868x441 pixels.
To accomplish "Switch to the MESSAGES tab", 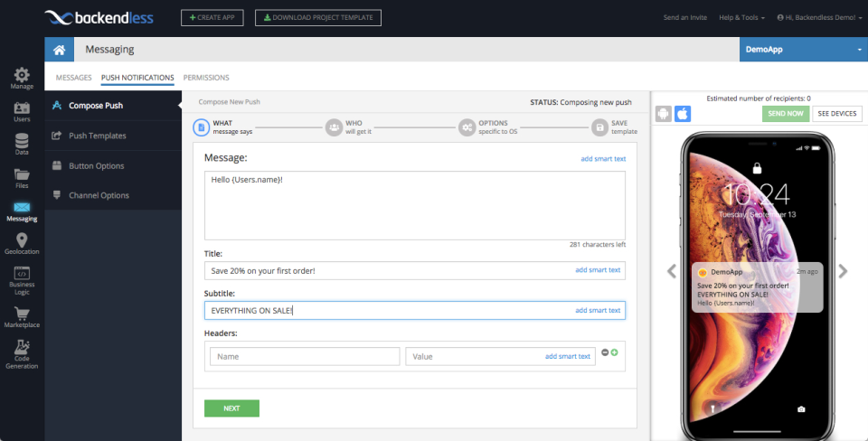I will point(73,78).
